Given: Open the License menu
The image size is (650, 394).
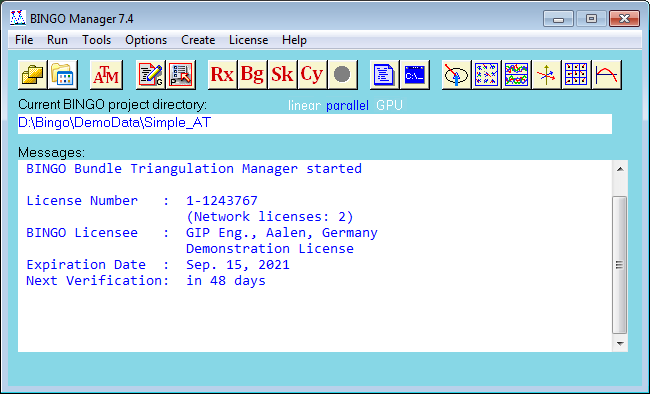Looking at the screenshot, I should 248,40.
